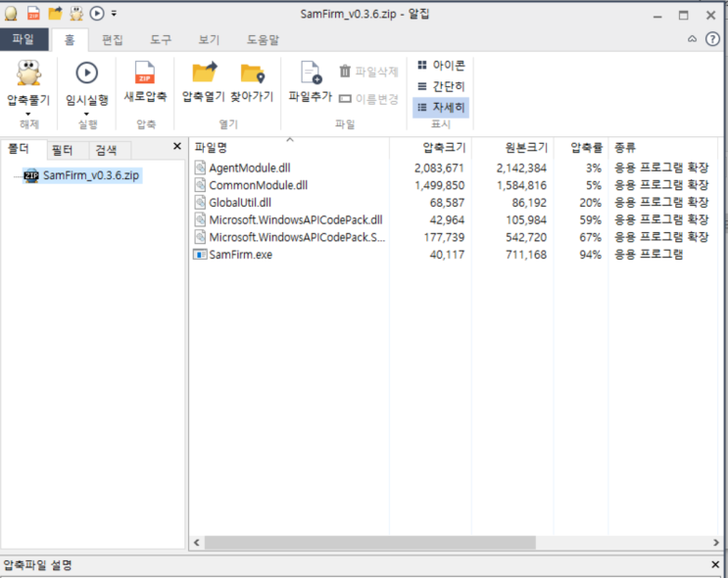This screenshot has height=578, width=728.
Task: Click the 파일삭제 trash button
Action: pyautogui.click(x=369, y=72)
